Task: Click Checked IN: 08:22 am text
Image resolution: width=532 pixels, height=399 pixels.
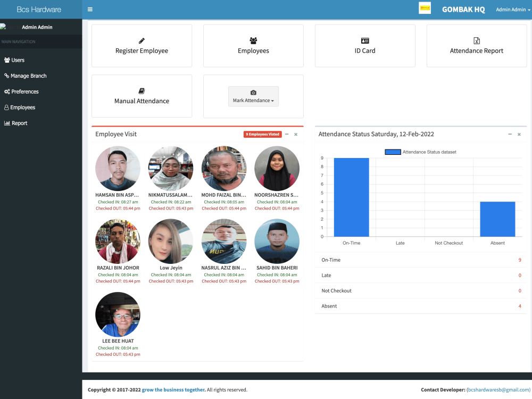Action: coord(171,202)
